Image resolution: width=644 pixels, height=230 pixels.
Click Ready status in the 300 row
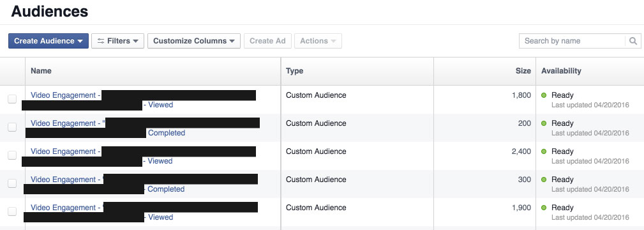coord(562,180)
